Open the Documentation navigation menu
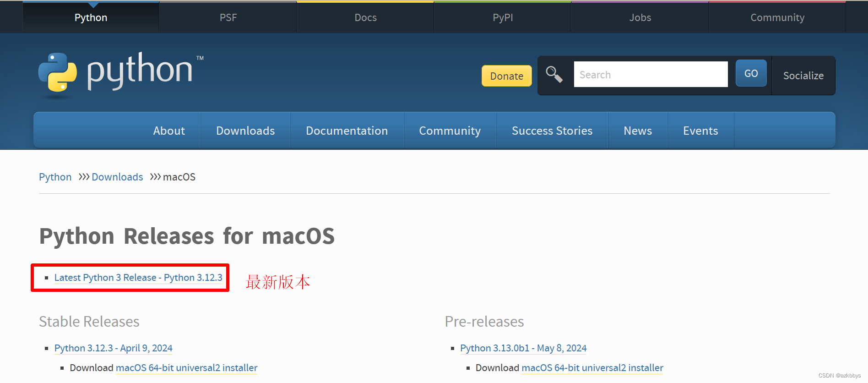The height and width of the screenshot is (383, 868). [347, 131]
